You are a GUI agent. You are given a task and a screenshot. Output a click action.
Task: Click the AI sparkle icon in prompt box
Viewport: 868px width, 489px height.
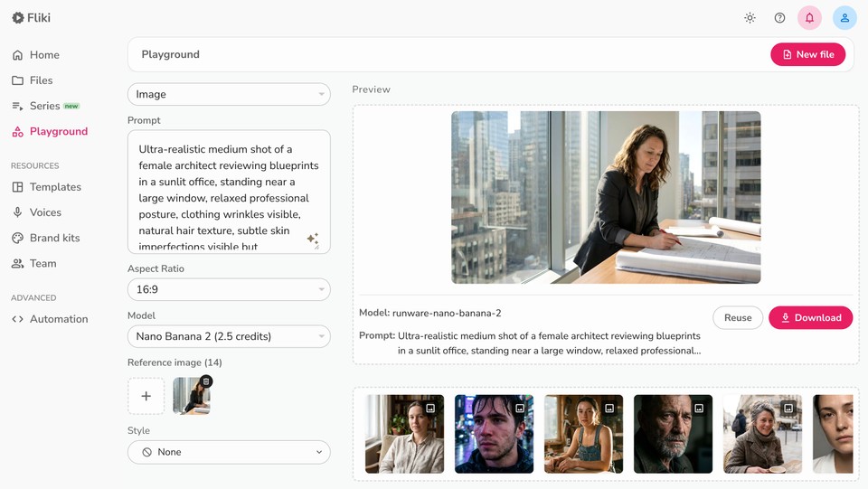(x=313, y=240)
